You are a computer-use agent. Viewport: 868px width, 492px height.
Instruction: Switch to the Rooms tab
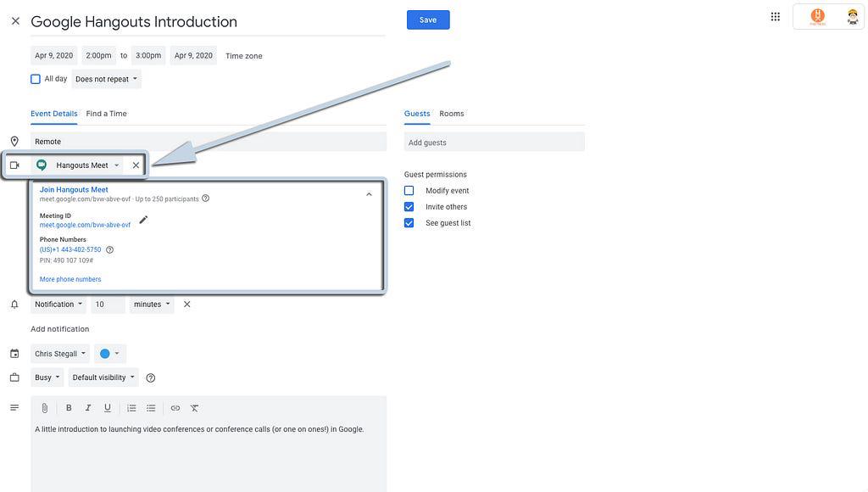(451, 114)
